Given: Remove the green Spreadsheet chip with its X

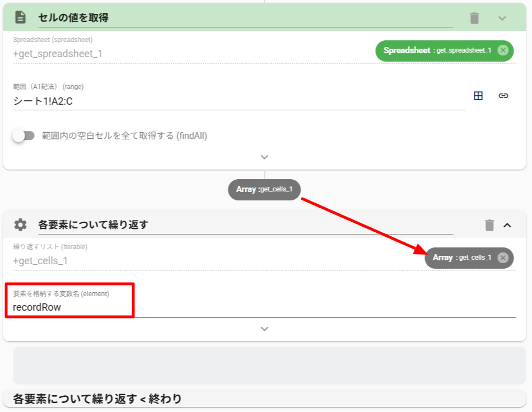Looking at the screenshot, I should coord(503,50).
